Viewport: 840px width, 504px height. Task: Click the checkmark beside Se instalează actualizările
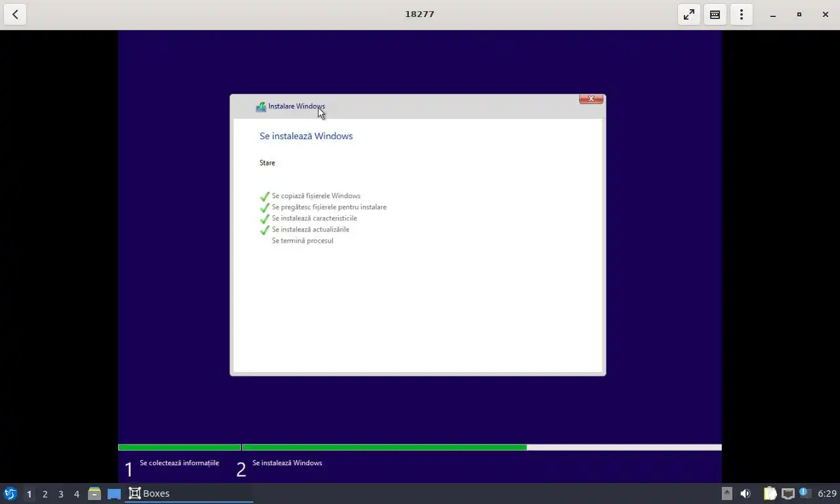click(x=264, y=230)
